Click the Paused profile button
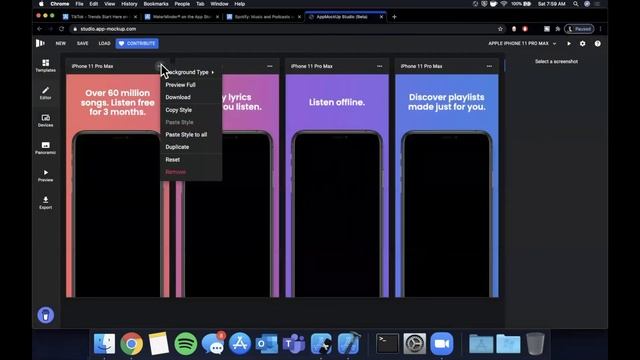 point(579,29)
